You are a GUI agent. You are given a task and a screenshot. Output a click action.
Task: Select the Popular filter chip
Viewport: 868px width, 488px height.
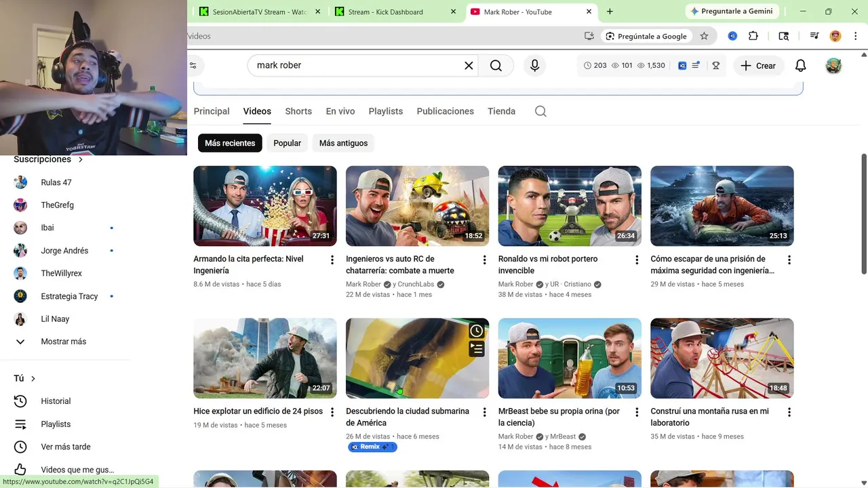coord(287,143)
